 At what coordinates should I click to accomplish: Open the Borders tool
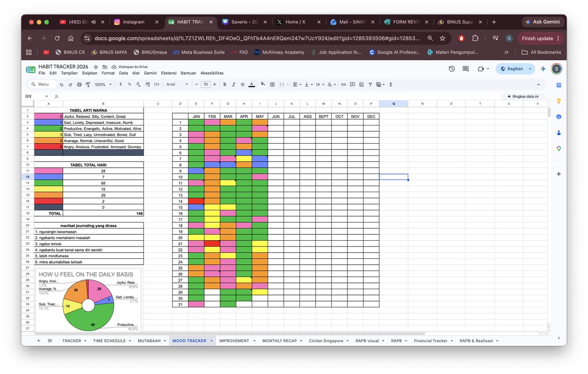tap(272, 84)
